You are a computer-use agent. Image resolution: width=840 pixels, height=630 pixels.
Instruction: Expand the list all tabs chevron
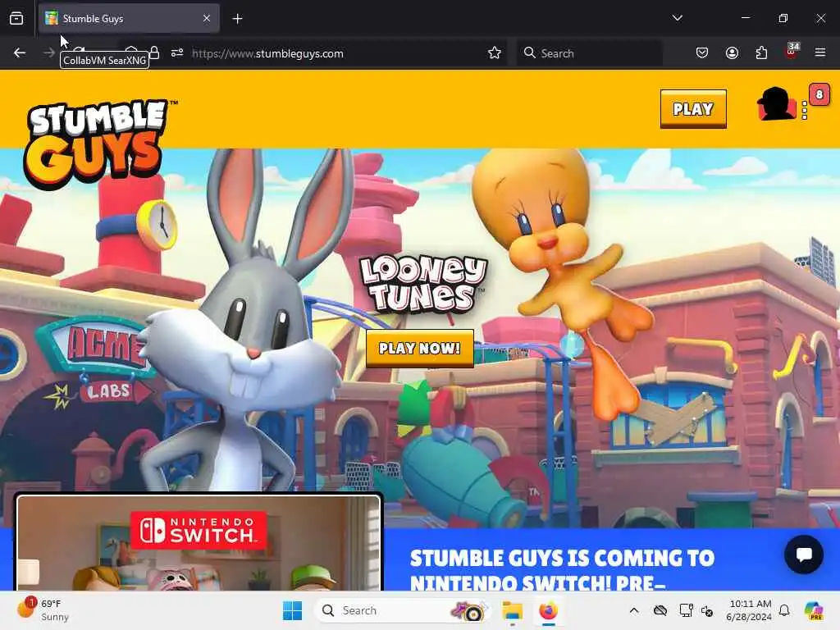[x=677, y=18]
